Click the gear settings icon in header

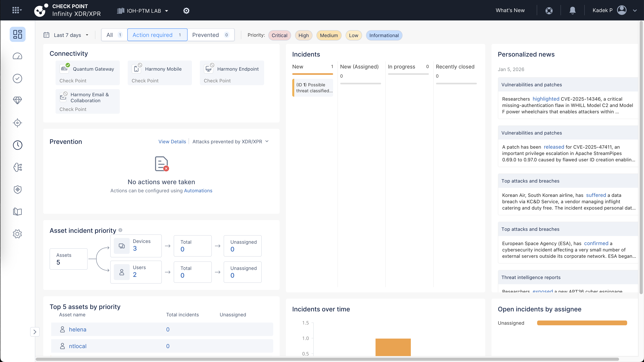click(x=186, y=11)
